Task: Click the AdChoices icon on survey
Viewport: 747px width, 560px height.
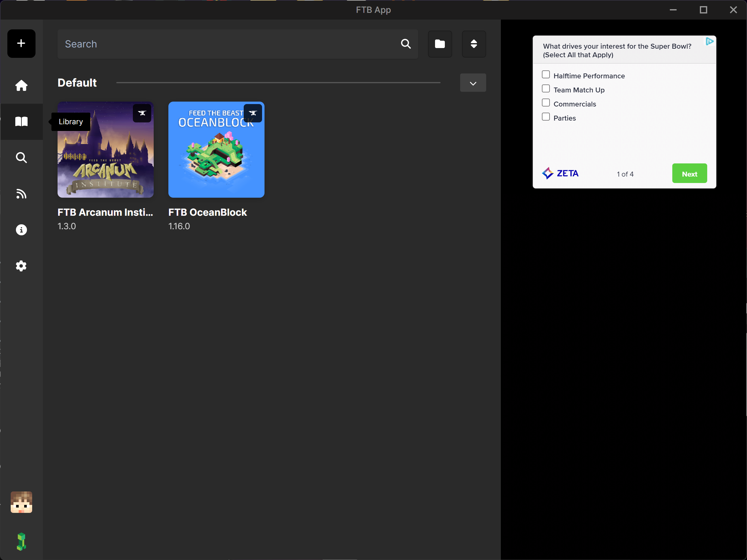Action: click(x=710, y=42)
